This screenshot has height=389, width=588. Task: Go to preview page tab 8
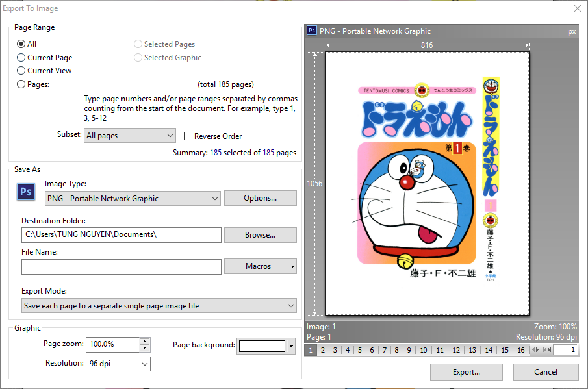397,349
